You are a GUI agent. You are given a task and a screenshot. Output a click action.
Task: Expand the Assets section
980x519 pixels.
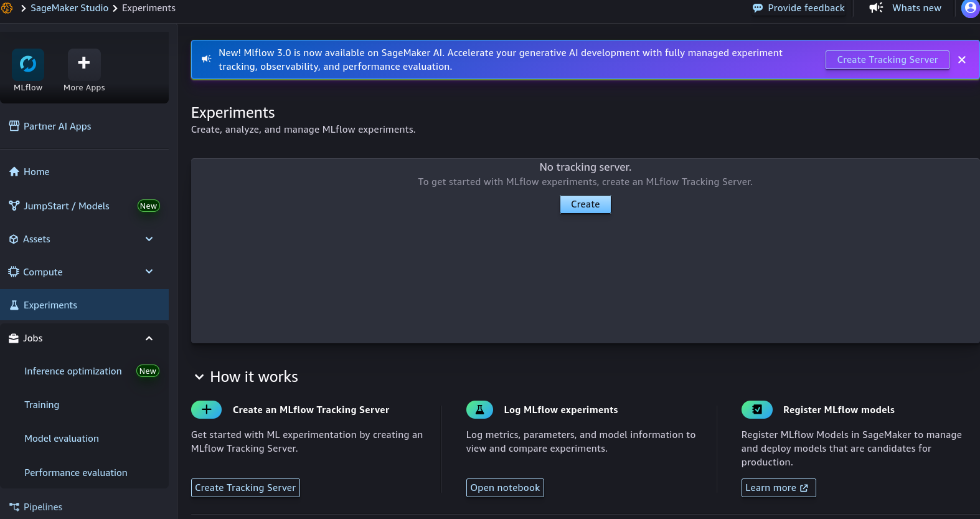149,239
